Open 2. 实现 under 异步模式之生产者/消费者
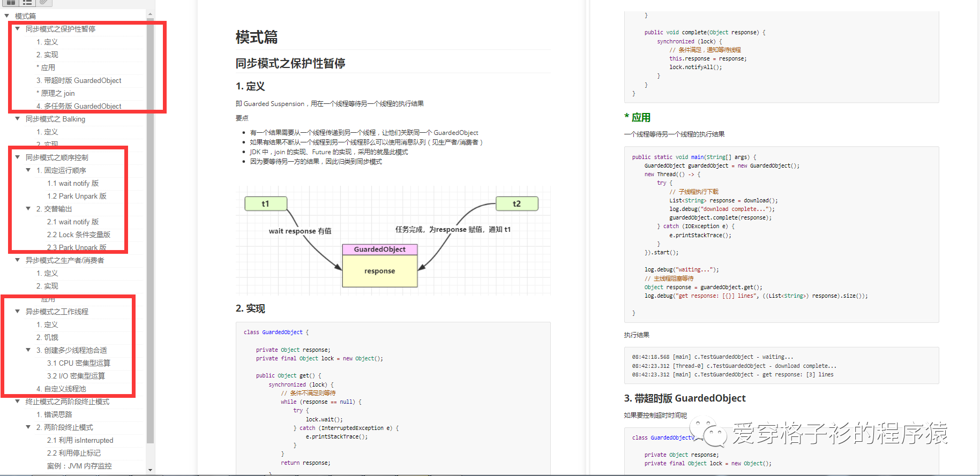The height and width of the screenshot is (476, 980). click(47, 286)
